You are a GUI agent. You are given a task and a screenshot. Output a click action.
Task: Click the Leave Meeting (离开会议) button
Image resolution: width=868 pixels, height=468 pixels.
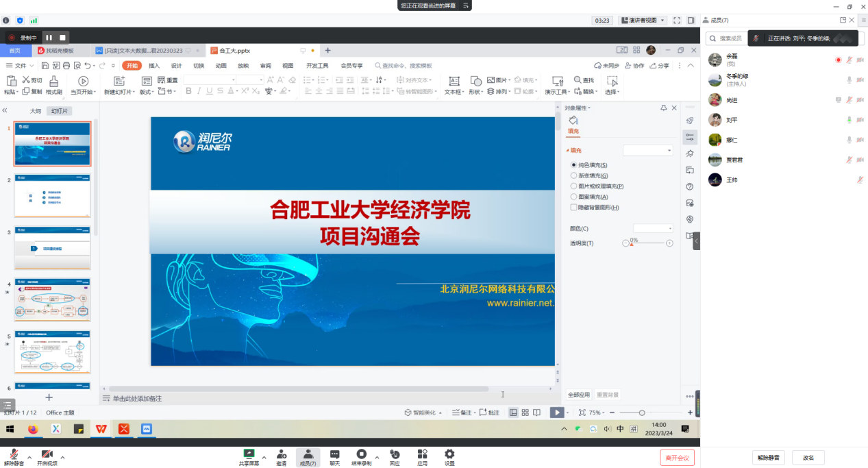tap(677, 458)
